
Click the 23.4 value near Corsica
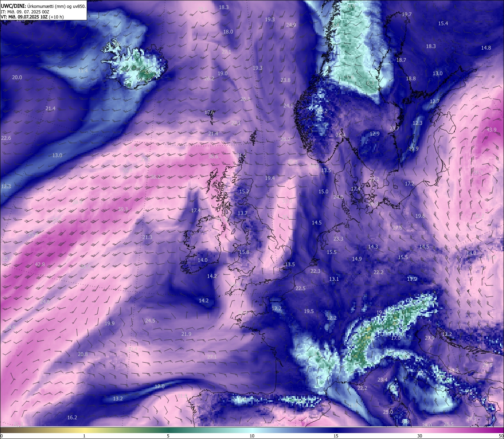pos(382,380)
